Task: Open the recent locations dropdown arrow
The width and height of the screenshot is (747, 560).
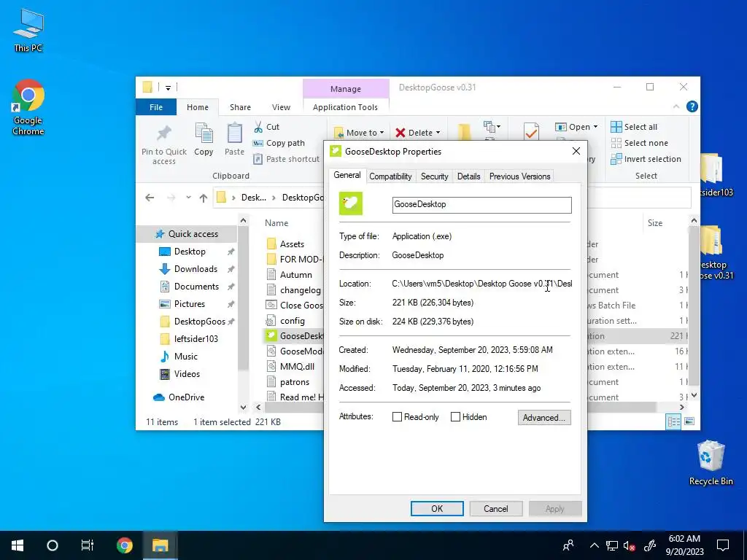Action: point(188,198)
